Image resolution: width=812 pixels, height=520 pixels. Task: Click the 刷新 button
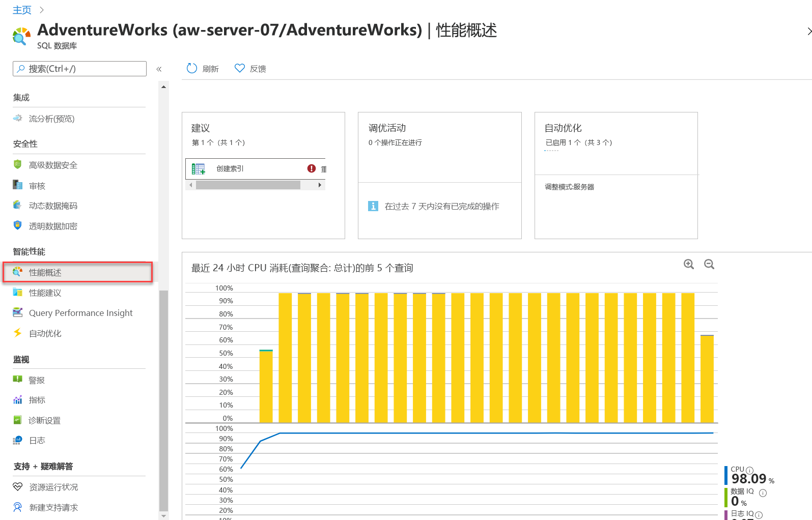pyautogui.click(x=203, y=68)
